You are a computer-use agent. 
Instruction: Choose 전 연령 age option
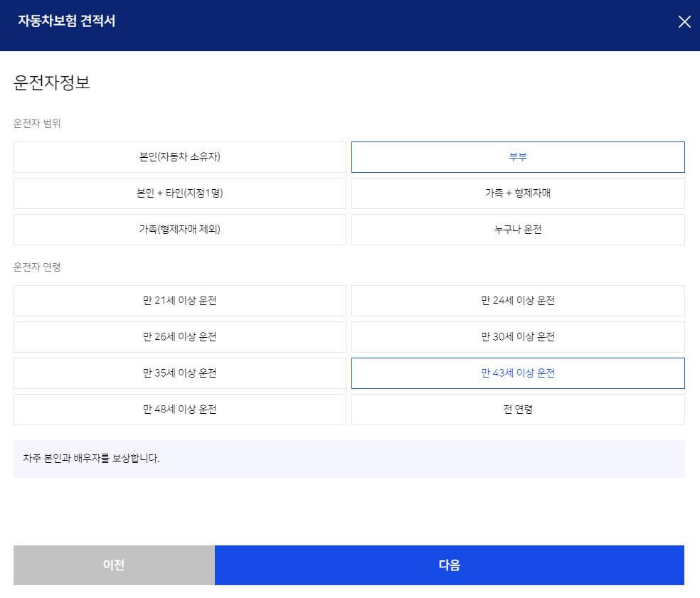pos(518,410)
